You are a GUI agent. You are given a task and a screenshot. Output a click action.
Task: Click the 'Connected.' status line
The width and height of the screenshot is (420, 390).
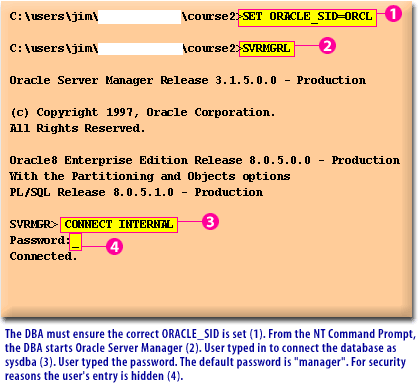click(43, 256)
